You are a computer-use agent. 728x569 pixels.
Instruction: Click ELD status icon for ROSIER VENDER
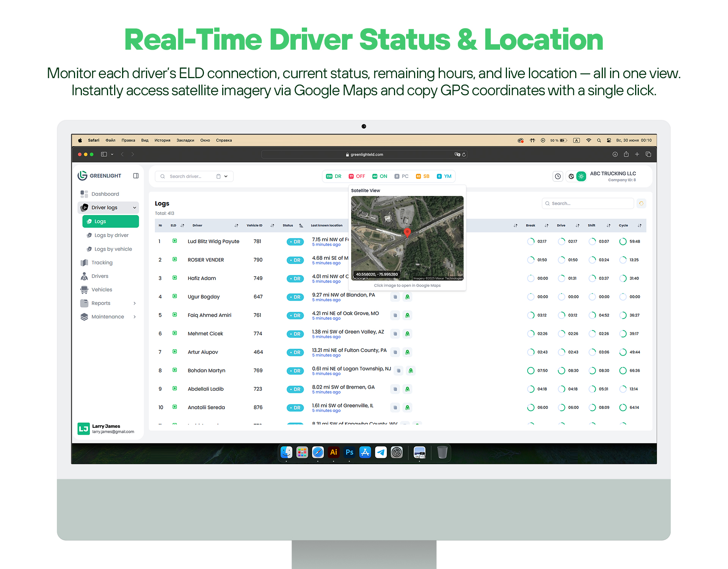pos(175,259)
